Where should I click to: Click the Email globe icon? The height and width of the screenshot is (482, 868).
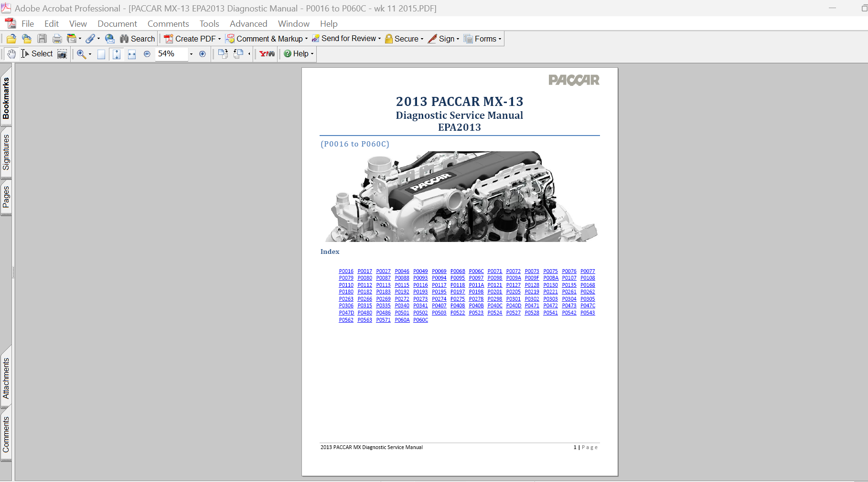click(x=110, y=39)
